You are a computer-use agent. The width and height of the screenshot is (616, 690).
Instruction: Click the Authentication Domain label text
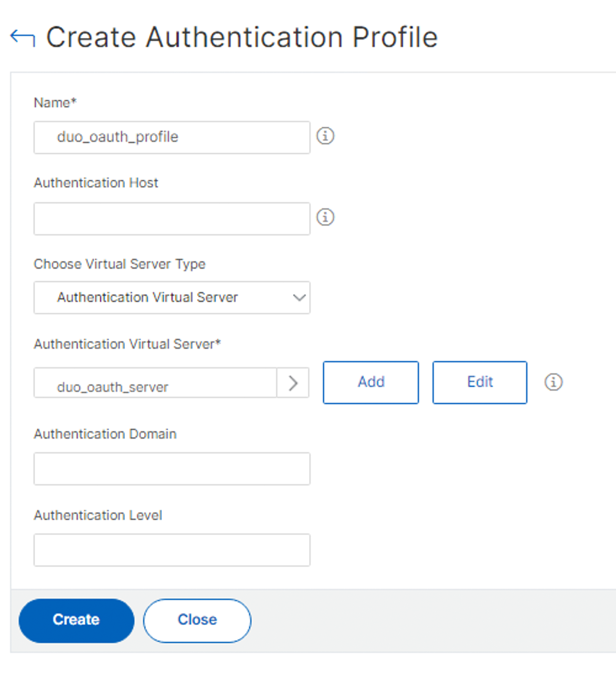tap(105, 434)
